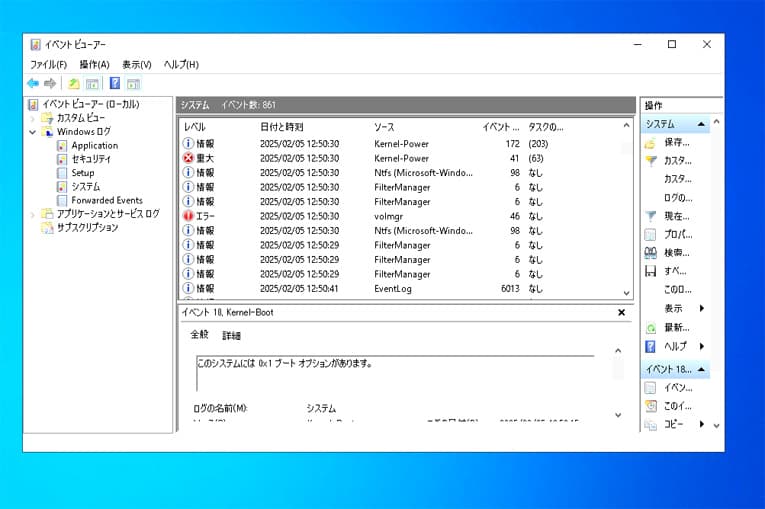Select the Application log in the tree

coord(94,145)
